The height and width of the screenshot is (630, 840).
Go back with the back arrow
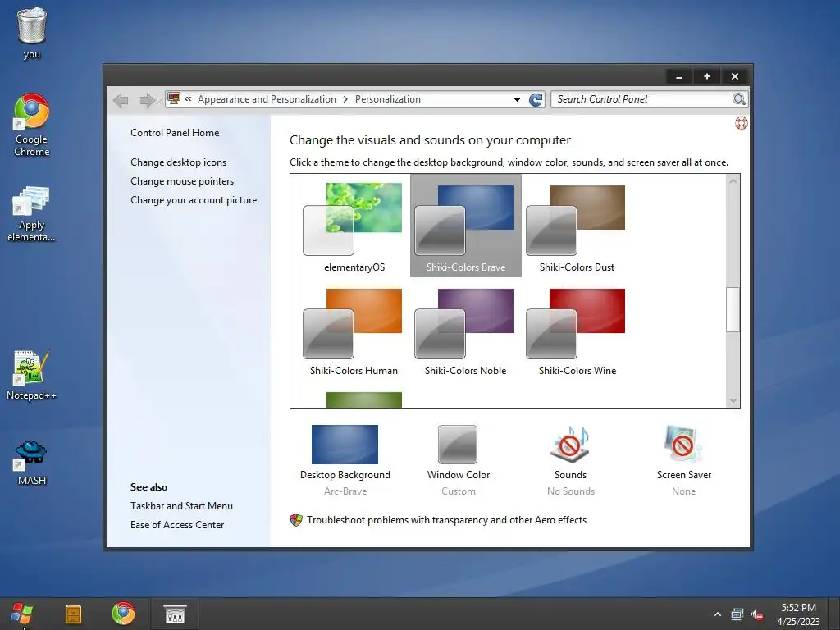121,99
